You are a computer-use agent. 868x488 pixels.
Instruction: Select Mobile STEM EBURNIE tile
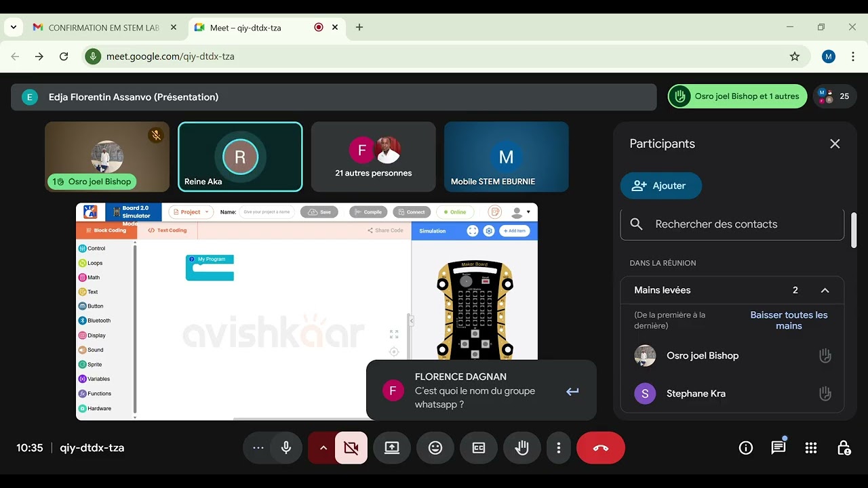click(x=507, y=157)
